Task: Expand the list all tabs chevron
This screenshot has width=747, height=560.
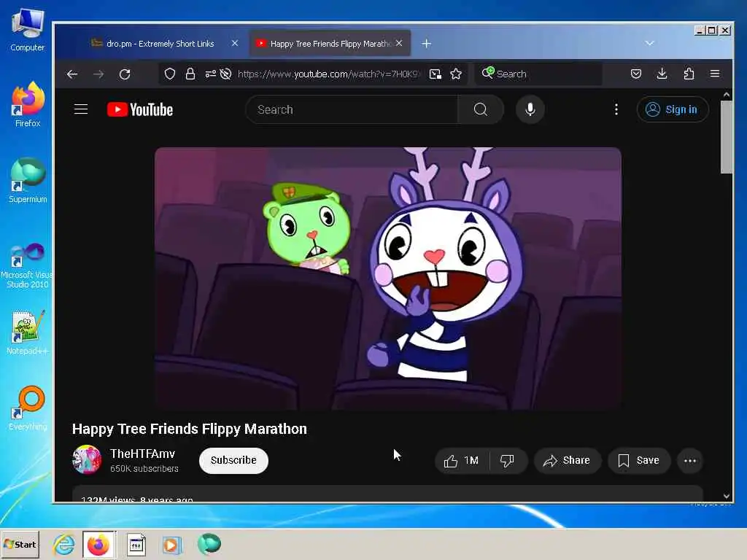Action: click(x=649, y=43)
